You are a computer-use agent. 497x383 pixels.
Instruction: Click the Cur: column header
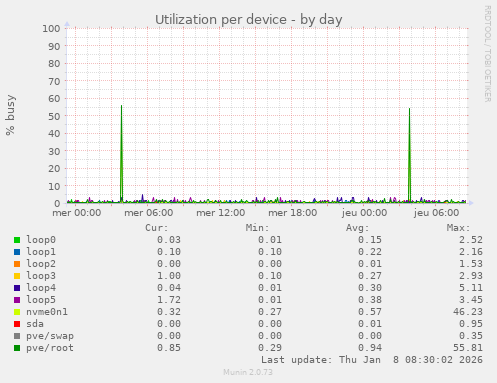click(157, 228)
